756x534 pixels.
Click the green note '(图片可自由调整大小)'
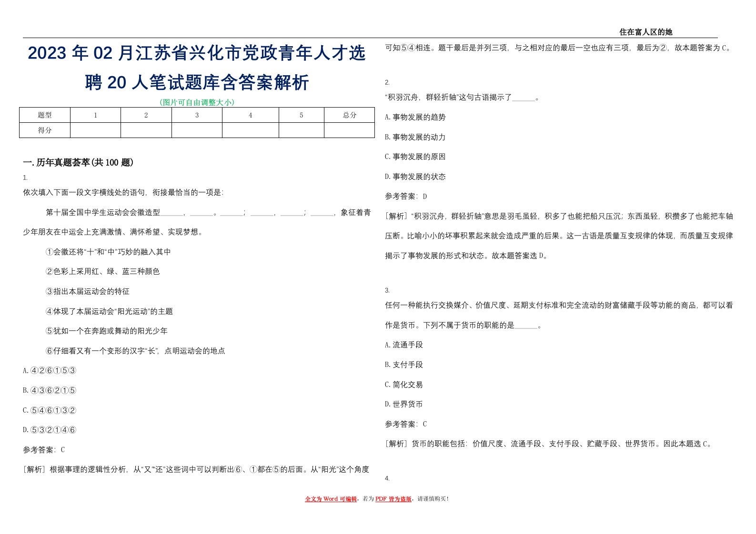197,102
